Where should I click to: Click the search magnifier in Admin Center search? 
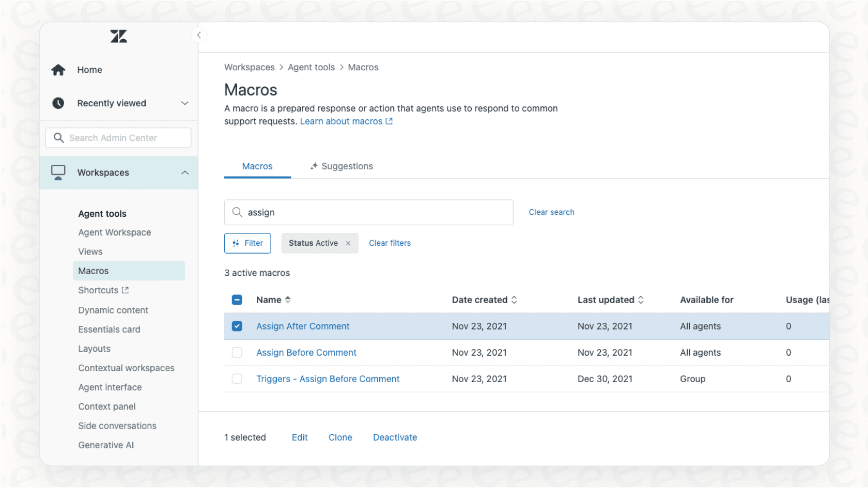tap(59, 137)
